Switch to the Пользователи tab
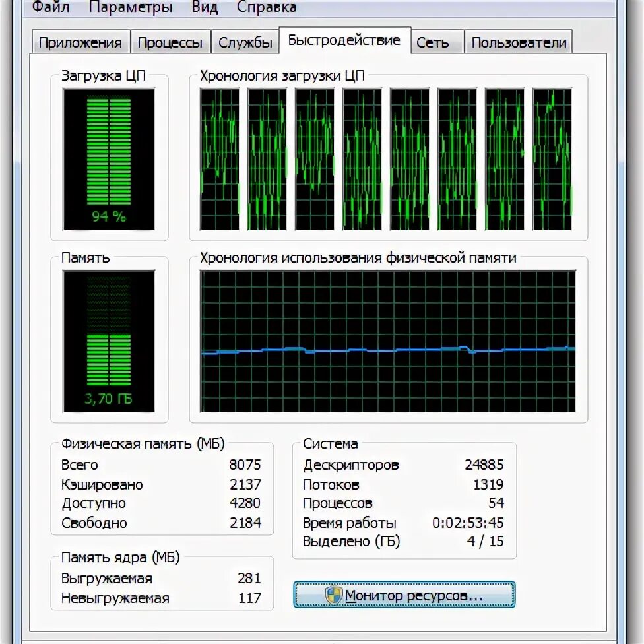Image resolution: width=644 pixels, height=644 pixels. (x=519, y=42)
